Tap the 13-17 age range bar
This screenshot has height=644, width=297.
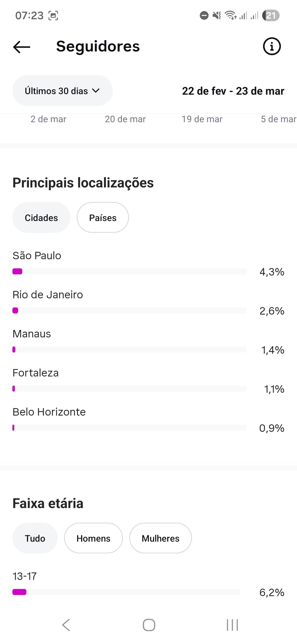point(127,592)
